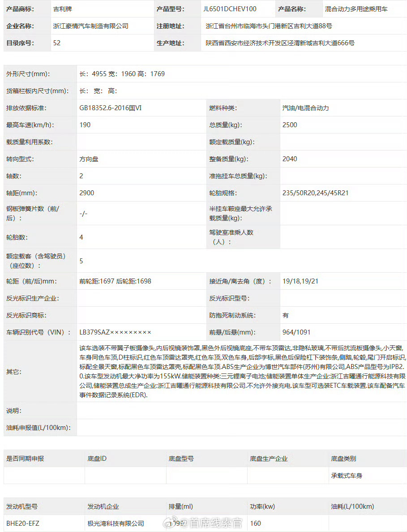Click the 排放依据标准 label
The height and width of the screenshot is (532, 407).
tap(26, 108)
